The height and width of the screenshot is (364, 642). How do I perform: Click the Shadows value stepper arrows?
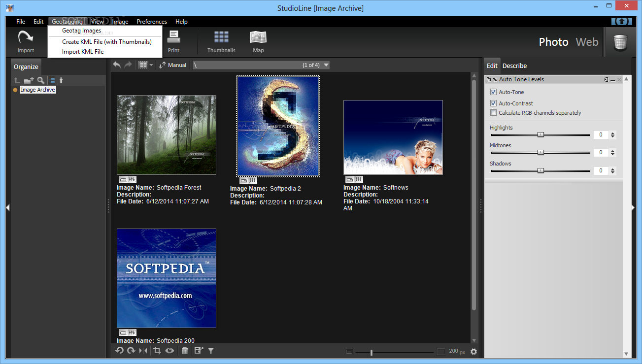click(612, 171)
